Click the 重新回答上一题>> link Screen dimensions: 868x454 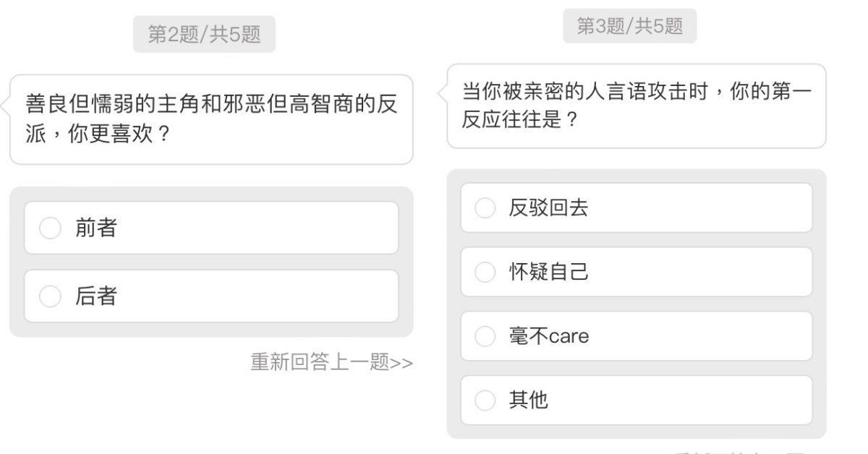pyautogui.click(x=331, y=361)
